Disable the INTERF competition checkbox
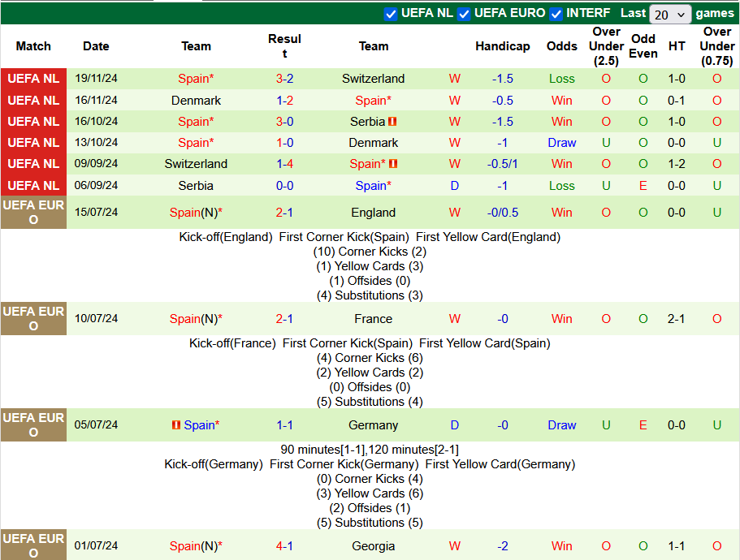 click(x=556, y=14)
